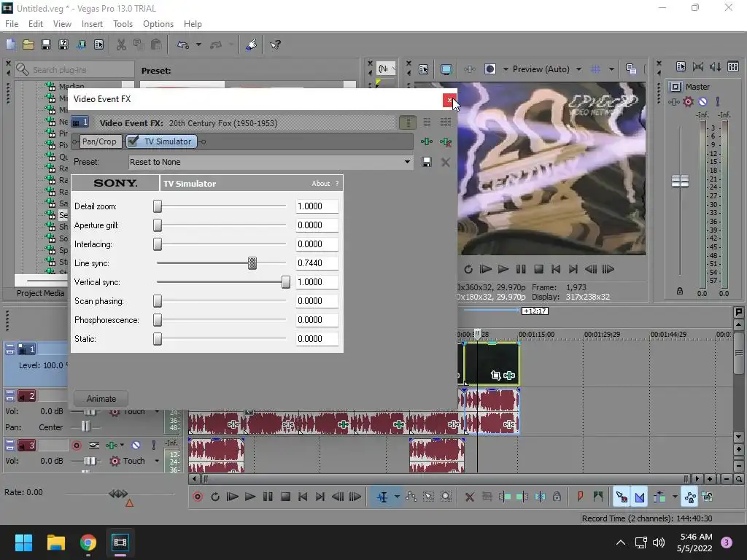This screenshot has height=560, width=747.
Task: Open File Explorer from the taskbar
Action: click(55, 542)
